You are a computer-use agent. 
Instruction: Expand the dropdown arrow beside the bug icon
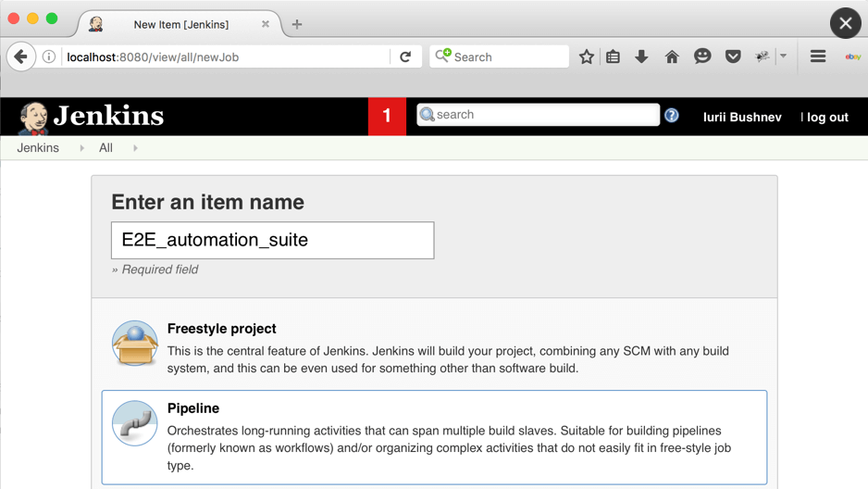[x=783, y=56]
